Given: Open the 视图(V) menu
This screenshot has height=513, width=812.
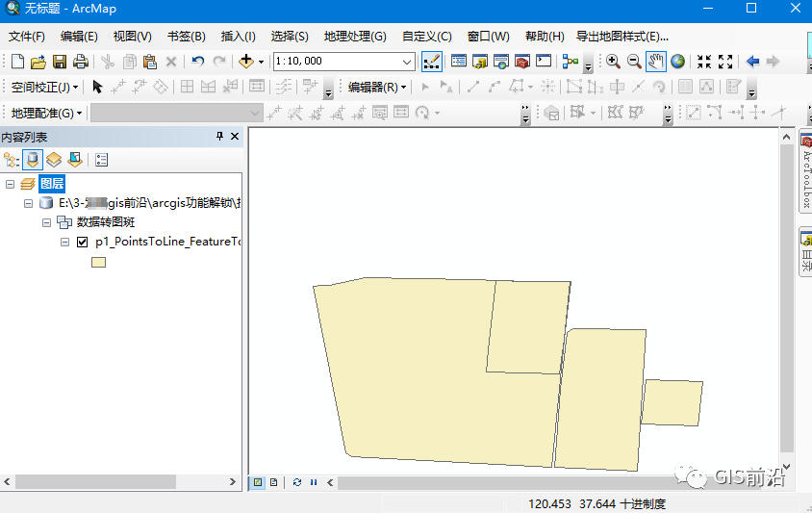Looking at the screenshot, I should click(132, 37).
